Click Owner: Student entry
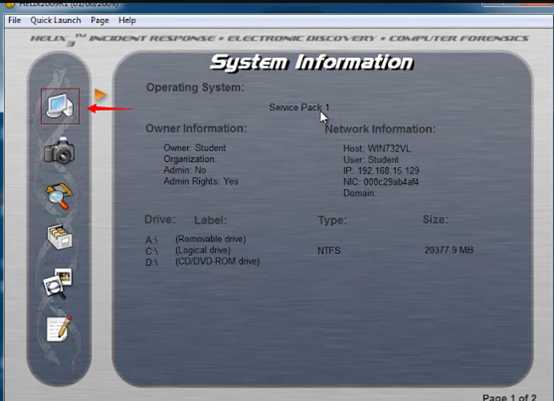The height and width of the screenshot is (401, 554). coord(195,148)
